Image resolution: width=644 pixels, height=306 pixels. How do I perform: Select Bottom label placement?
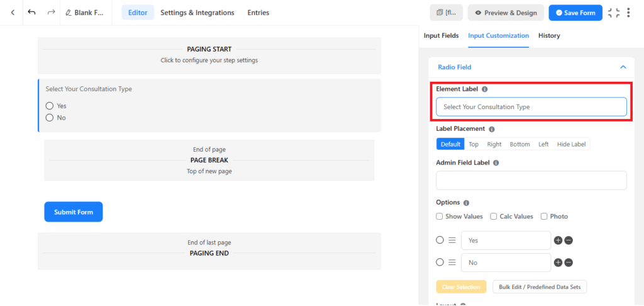tap(519, 144)
